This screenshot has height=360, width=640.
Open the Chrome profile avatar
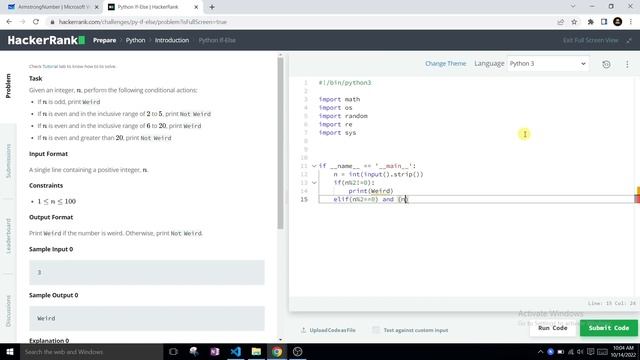[x=618, y=22]
